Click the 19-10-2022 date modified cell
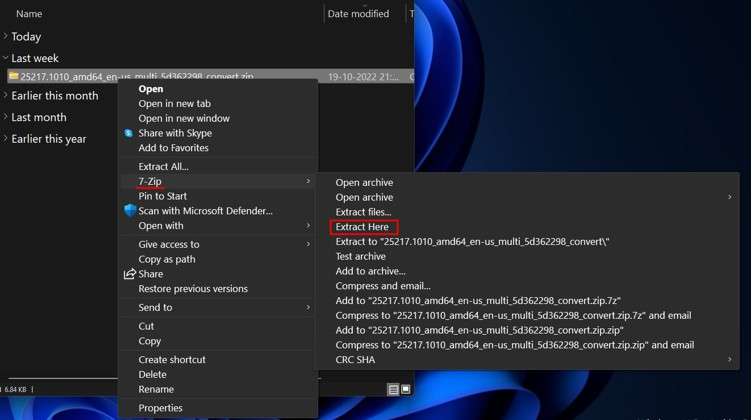Screen dimensions: 752x420 pyautogui.click(x=363, y=77)
